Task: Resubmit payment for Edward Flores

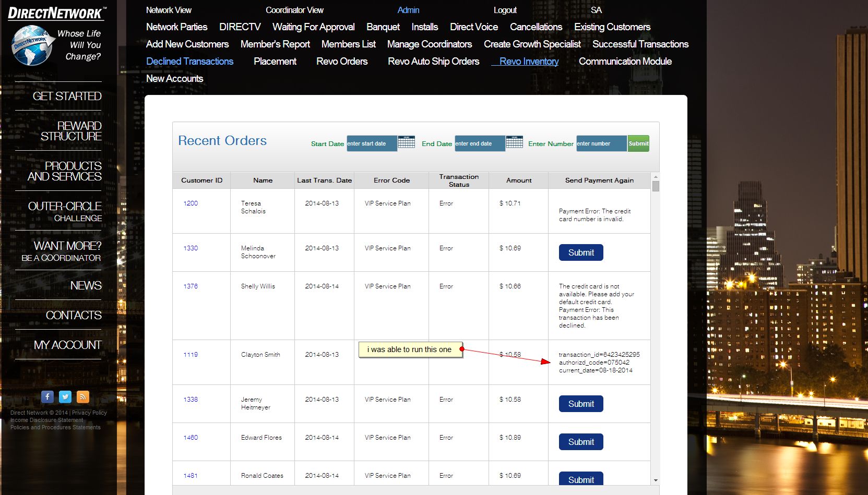Action: 581,442
